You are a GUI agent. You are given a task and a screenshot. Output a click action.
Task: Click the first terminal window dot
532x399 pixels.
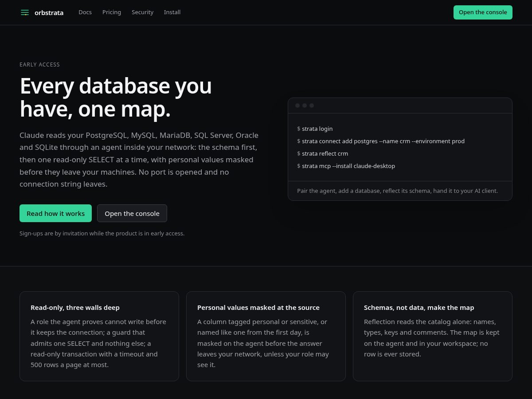click(297, 106)
